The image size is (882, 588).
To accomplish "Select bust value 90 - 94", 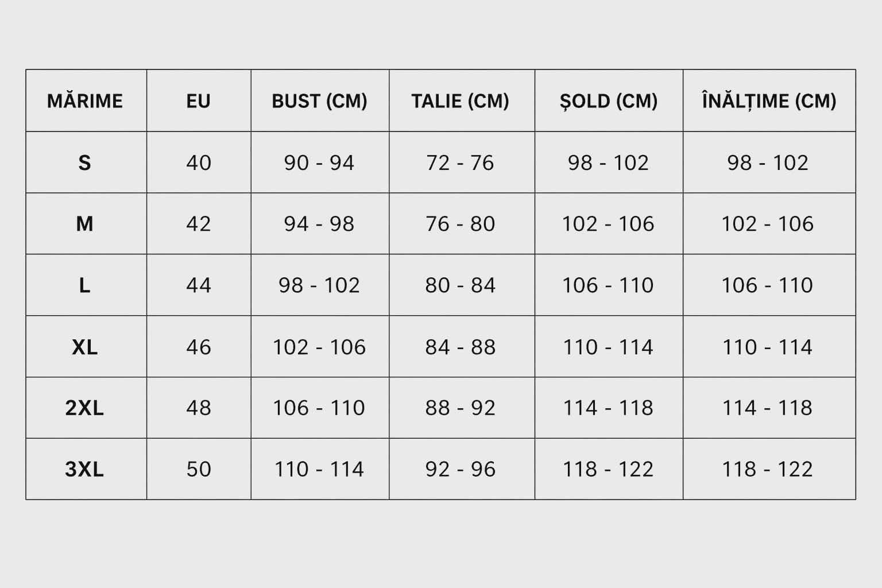I will [x=319, y=163].
